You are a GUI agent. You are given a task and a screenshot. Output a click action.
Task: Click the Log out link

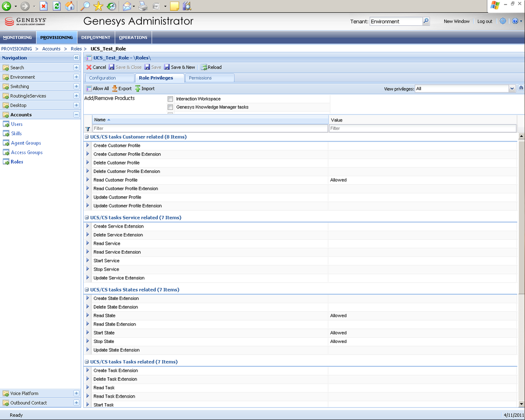pos(484,21)
